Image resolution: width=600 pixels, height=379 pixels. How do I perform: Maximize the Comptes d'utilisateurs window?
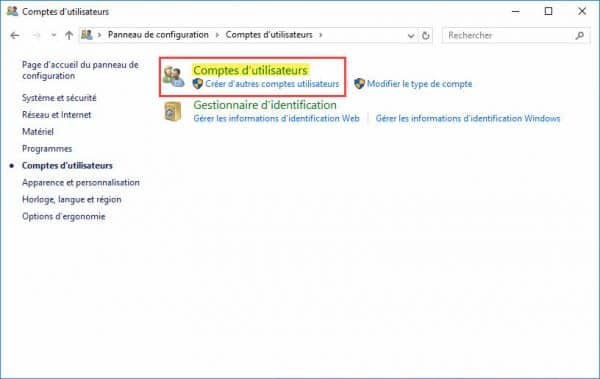pyautogui.click(x=548, y=11)
